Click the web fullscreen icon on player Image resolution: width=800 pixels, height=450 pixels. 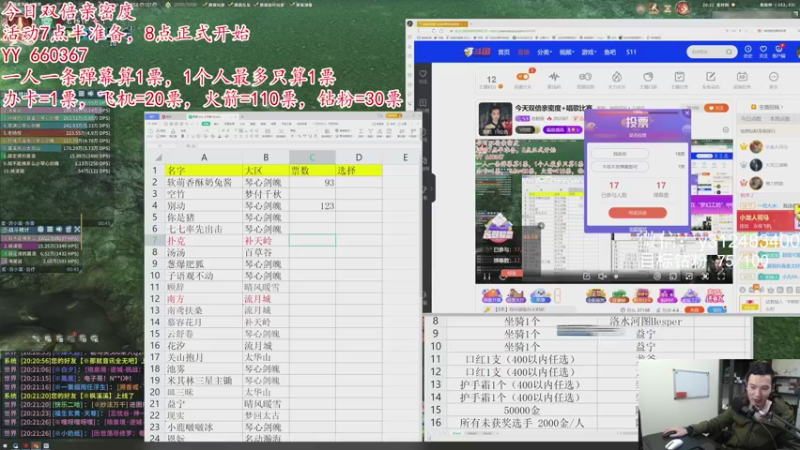[705, 277]
